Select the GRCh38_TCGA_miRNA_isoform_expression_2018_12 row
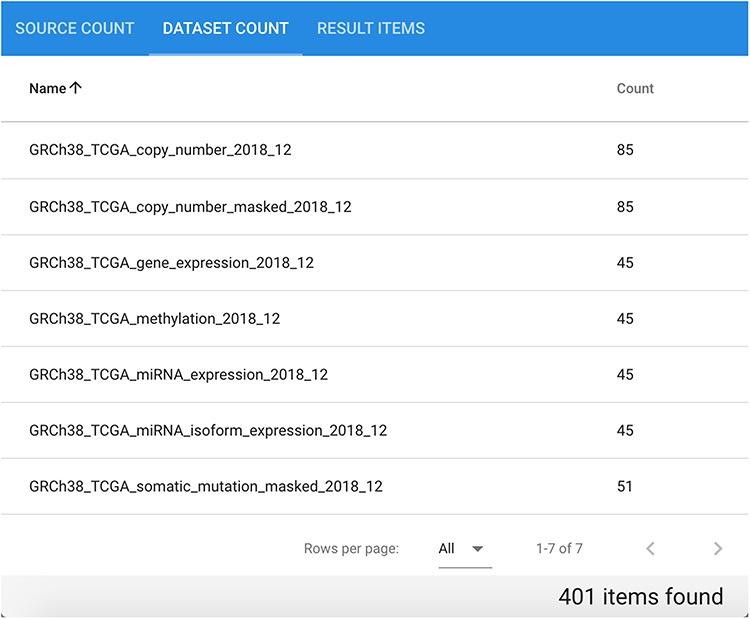 point(208,431)
